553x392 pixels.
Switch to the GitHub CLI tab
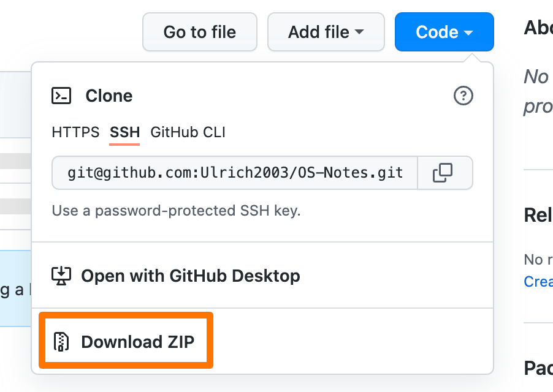pos(188,132)
